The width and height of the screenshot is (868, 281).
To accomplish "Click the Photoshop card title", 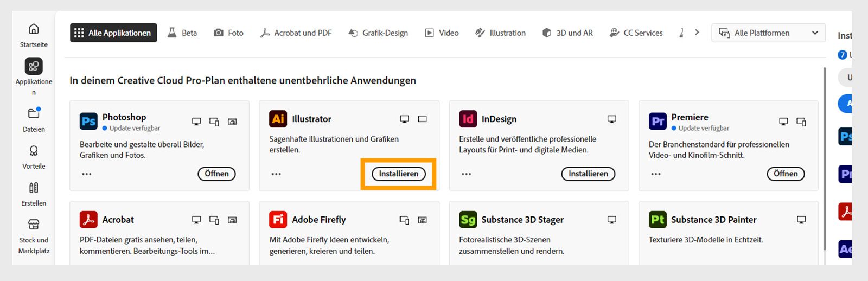I will click(124, 117).
